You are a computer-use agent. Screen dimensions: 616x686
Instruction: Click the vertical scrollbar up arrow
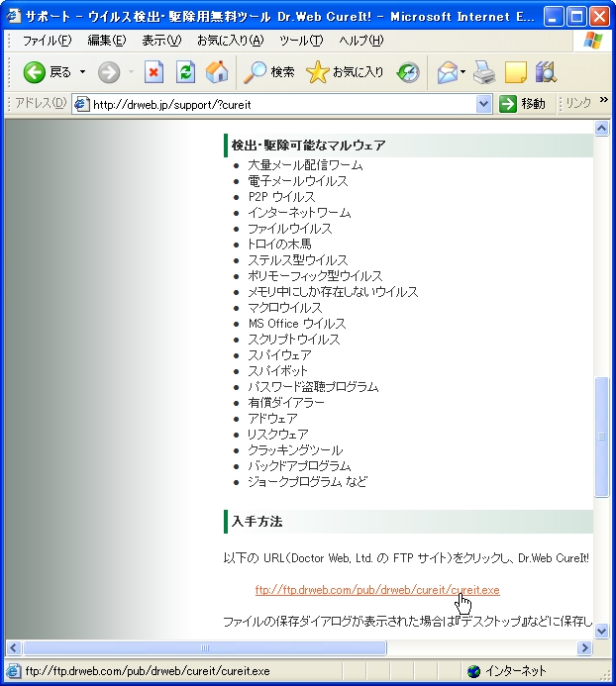pos(602,129)
